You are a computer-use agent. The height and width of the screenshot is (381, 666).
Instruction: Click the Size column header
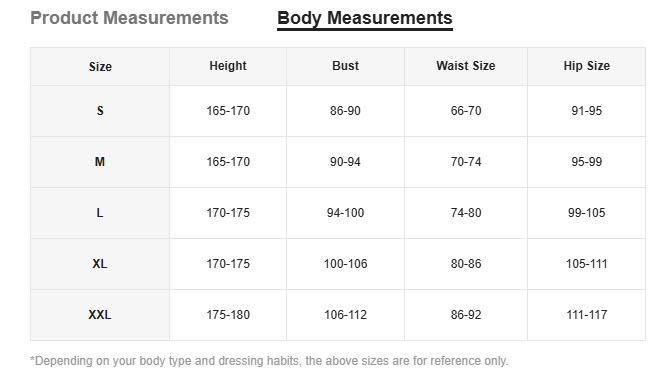[x=100, y=67]
